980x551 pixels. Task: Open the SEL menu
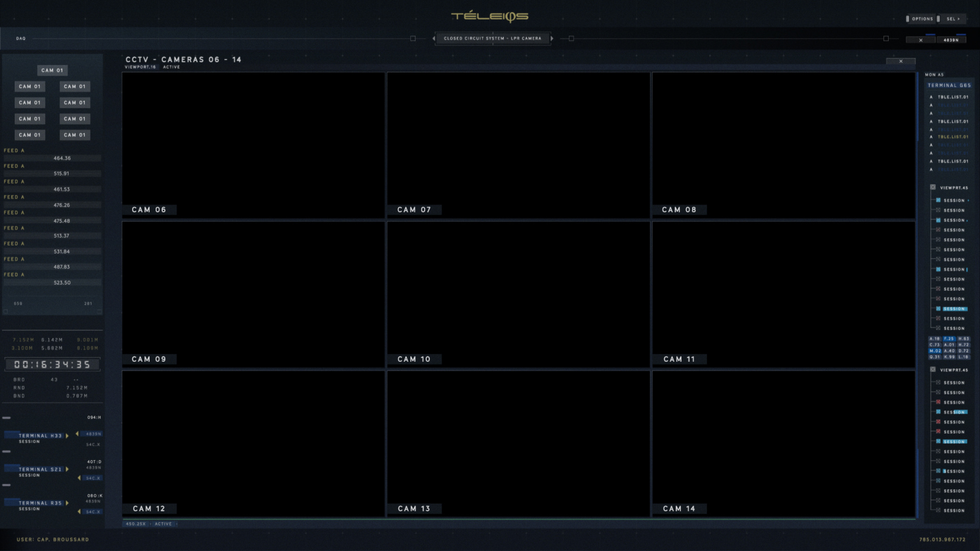pyautogui.click(x=952, y=19)
